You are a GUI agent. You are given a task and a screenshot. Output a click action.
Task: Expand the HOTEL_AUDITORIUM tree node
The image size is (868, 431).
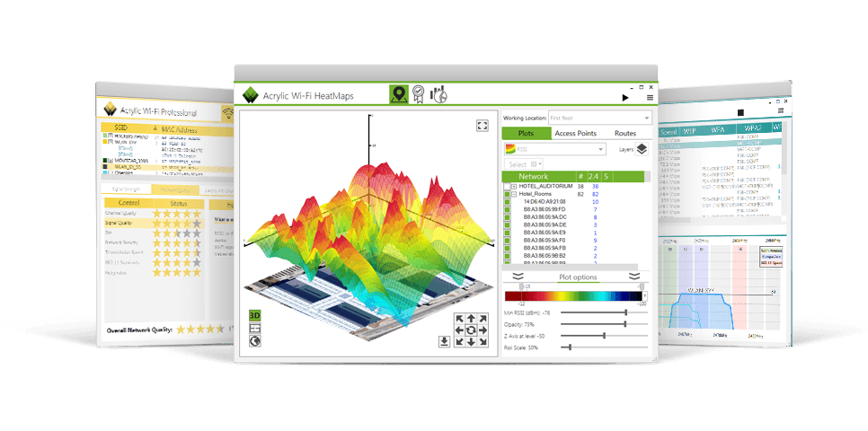[x=514, y=187]
